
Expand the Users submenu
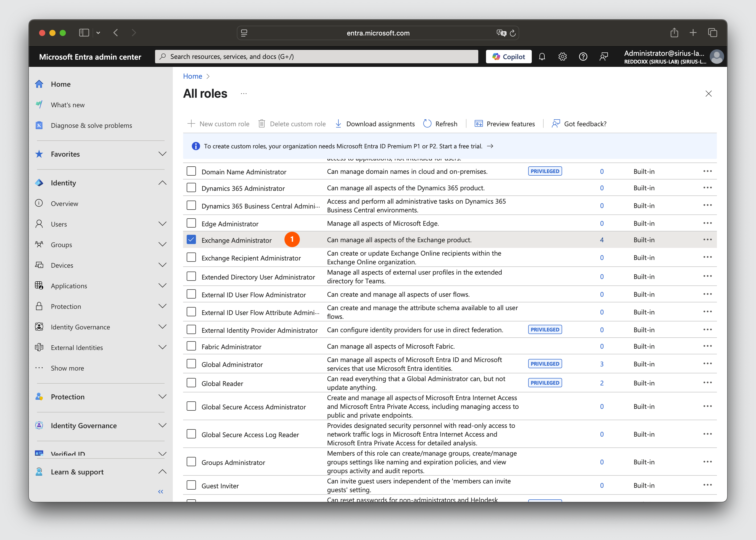162,224
